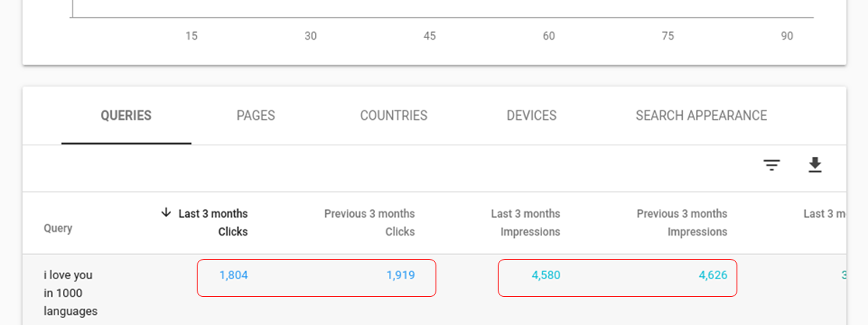This screenshot has height=325, width=868.
Task: Sort by Last 3 months Impressions header
Action: (526, 222)
